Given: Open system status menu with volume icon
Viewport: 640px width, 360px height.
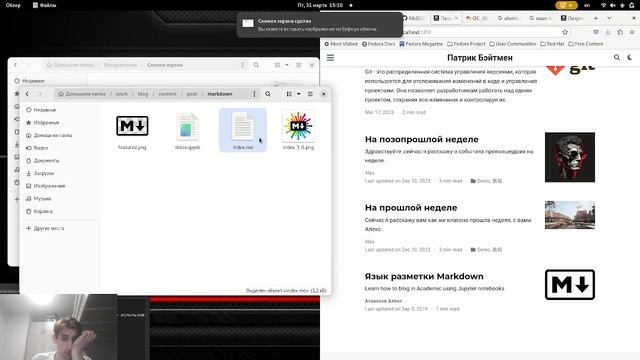Looking at the screenshot, I should coord(613,5).
